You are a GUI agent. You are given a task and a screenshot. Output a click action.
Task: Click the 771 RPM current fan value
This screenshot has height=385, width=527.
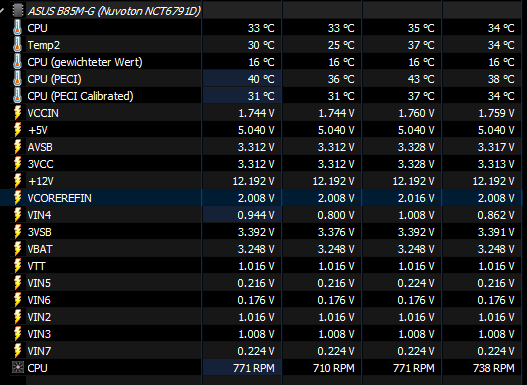point(254,368)
